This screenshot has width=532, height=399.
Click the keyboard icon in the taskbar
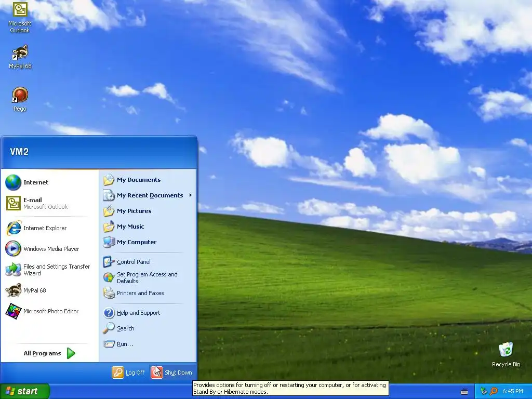(x=464, y=392)
